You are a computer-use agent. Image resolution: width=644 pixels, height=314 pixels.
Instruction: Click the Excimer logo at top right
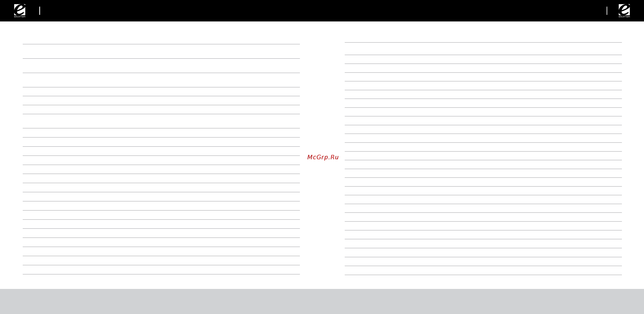[624, 11]
